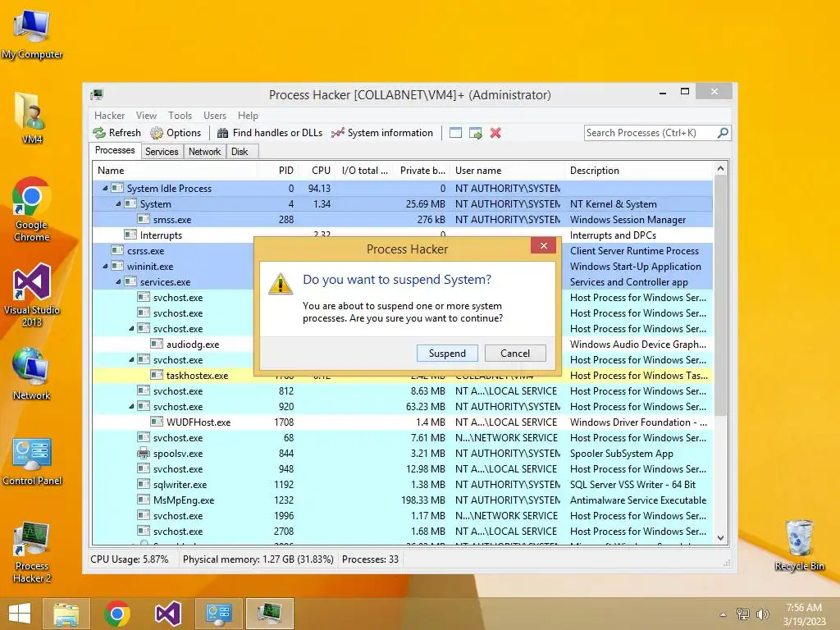Open Chrome from the taskbar
The image size is (840, 630).
tap(117, 614)
